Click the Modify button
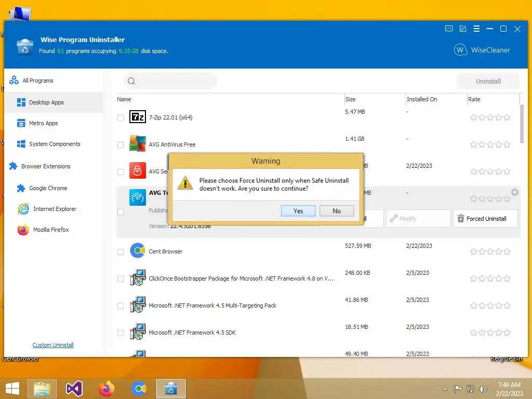532x399 pixels. [418, 219]
